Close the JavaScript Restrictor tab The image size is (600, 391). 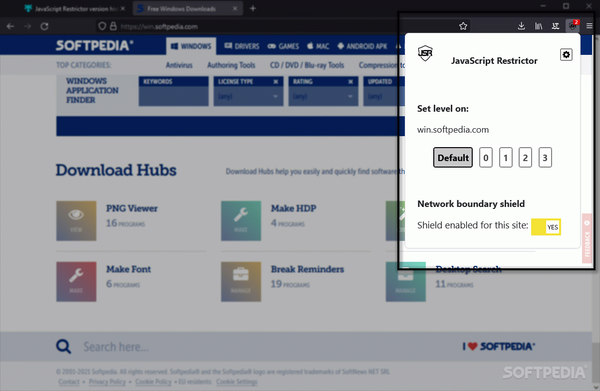pyautogui.click(x=122, y=8)
